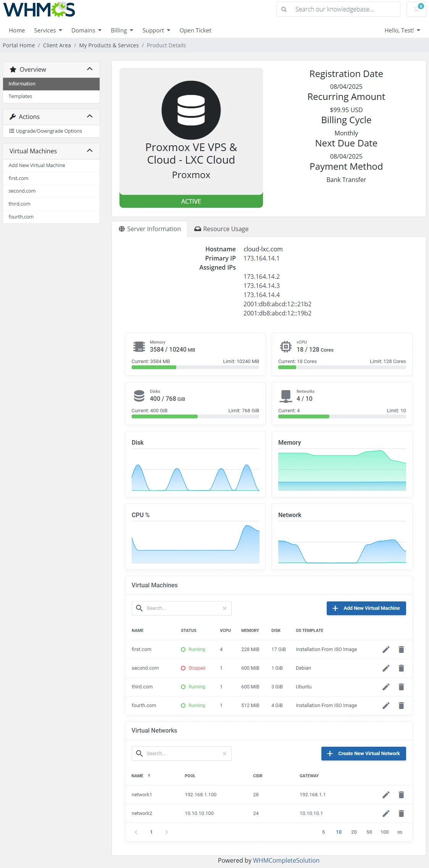The image size is (429, 868).
Task: Delete first.com virtual machine trash icon
Action: click(401, 649)
